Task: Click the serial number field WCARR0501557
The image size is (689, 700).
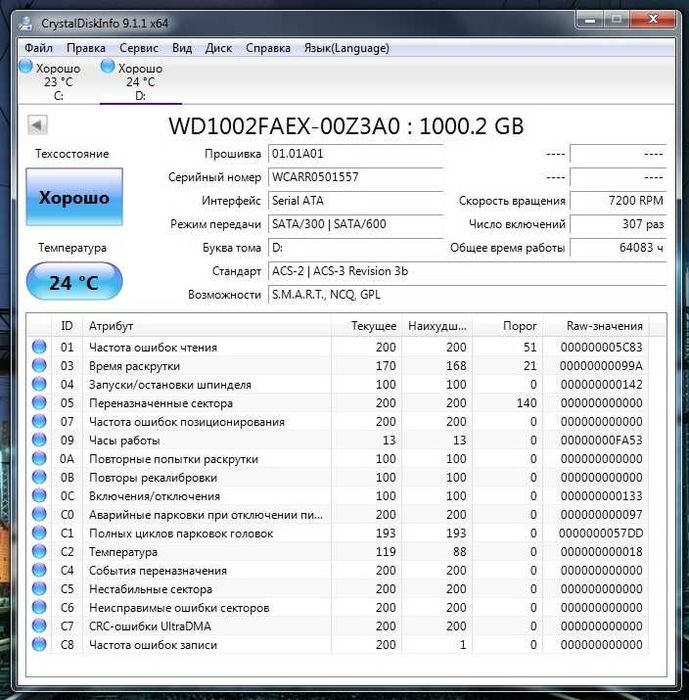Action: (x=355, y=177)
